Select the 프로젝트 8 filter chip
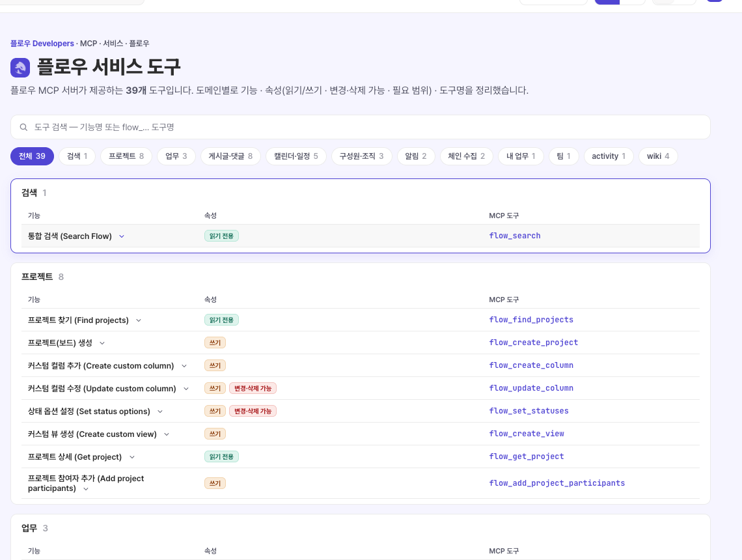 126,156
